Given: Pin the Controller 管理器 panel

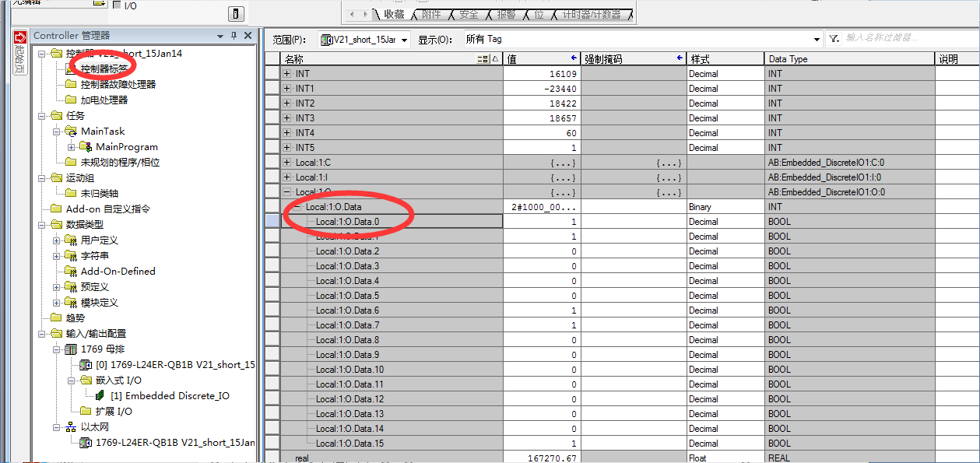Looking at the screenshot, I should click(234, 36).
